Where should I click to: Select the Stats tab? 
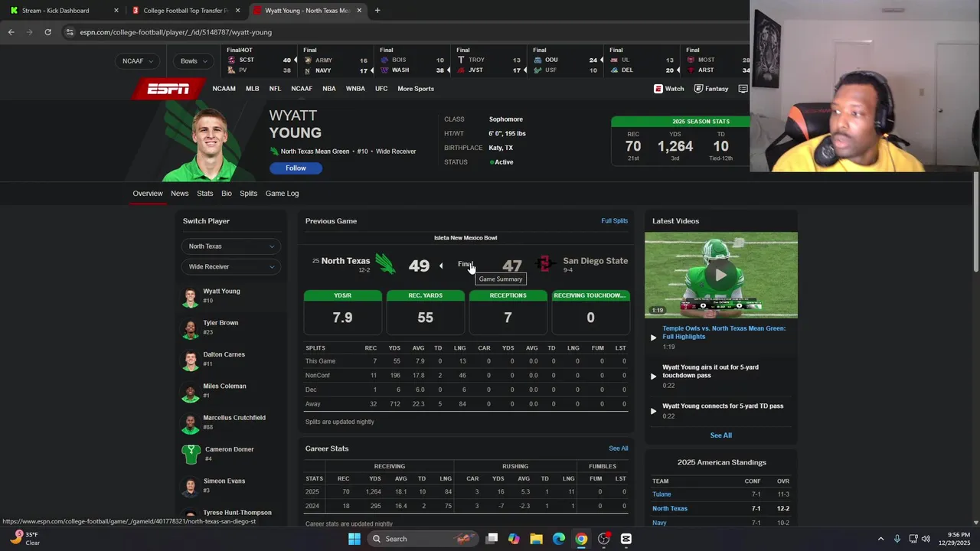pos(205,194)
